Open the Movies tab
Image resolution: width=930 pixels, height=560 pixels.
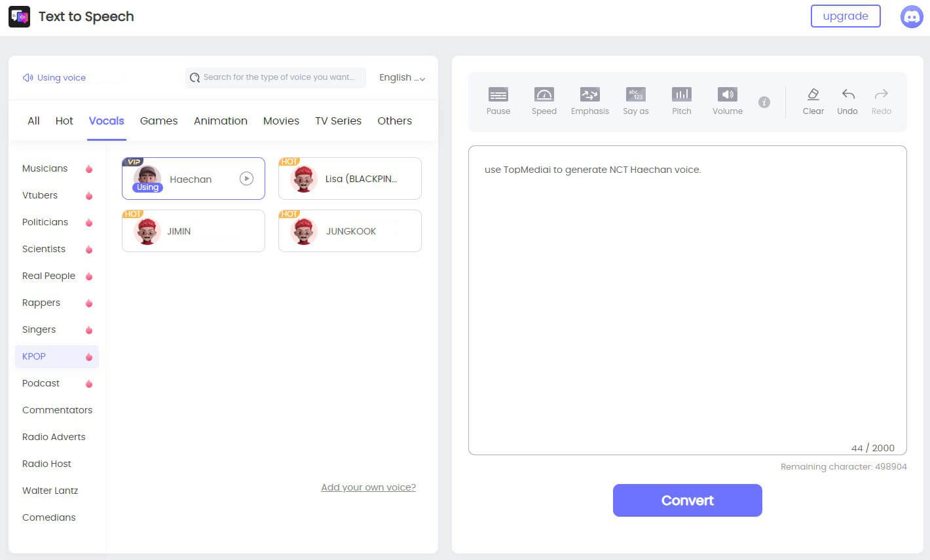coord(281,121)
